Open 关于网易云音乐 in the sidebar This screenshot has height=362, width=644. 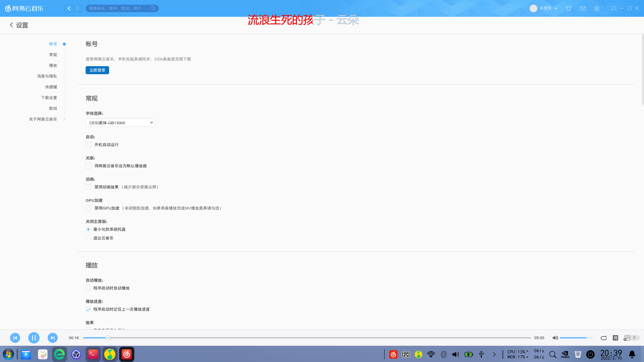(43, 119)
